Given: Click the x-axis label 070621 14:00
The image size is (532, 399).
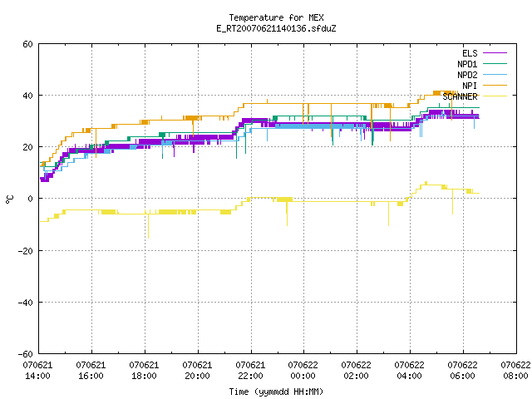Looking at the screenshot, I should 37,371.
